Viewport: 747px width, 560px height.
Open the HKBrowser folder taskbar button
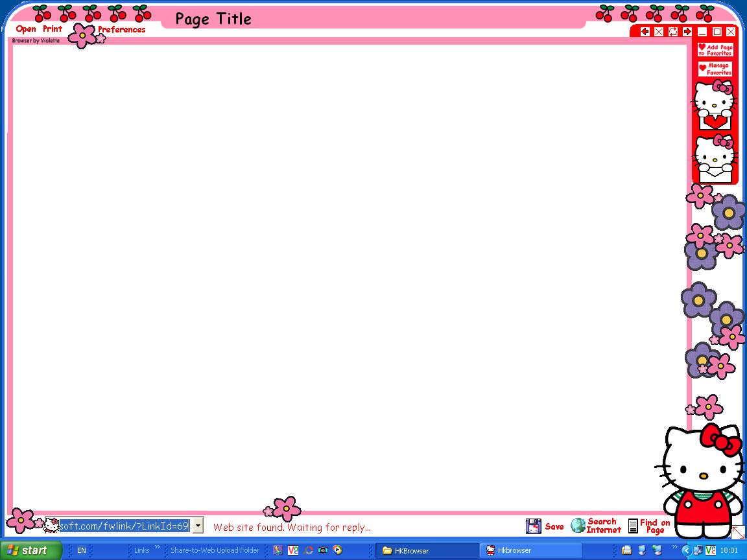[x=427, y=550]
